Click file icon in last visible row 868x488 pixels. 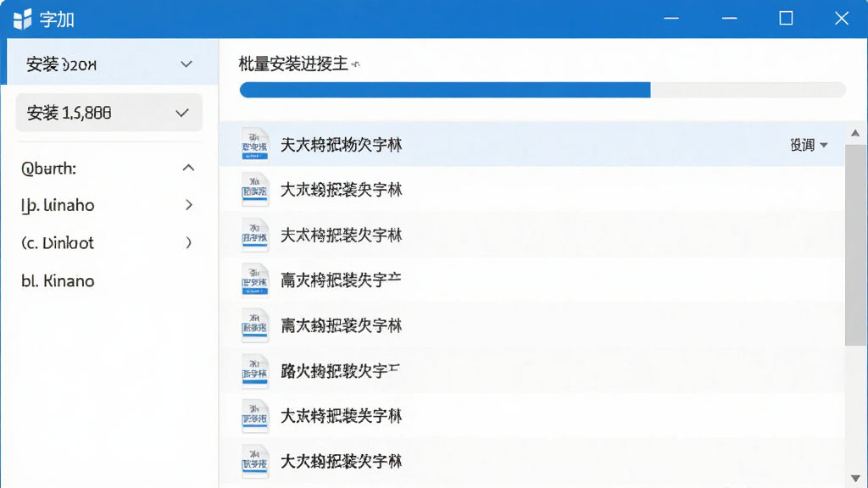point(255,462)
